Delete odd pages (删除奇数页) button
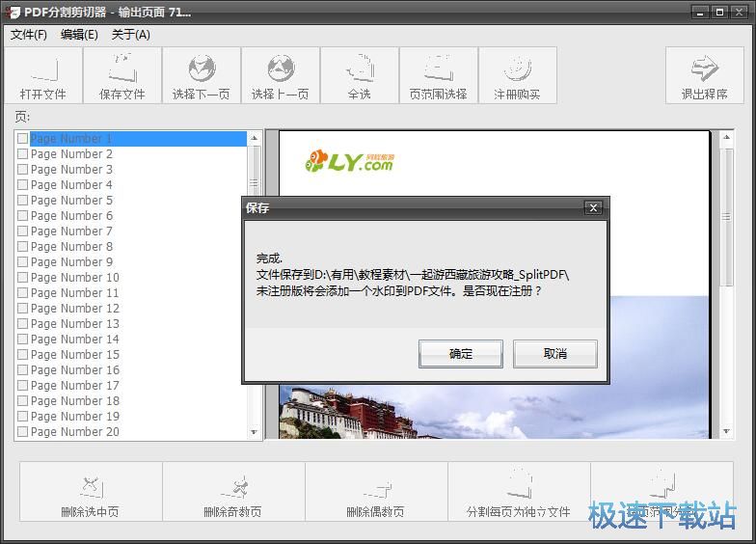This screenshot has height=544, width=756. click(x=233, y=492)
